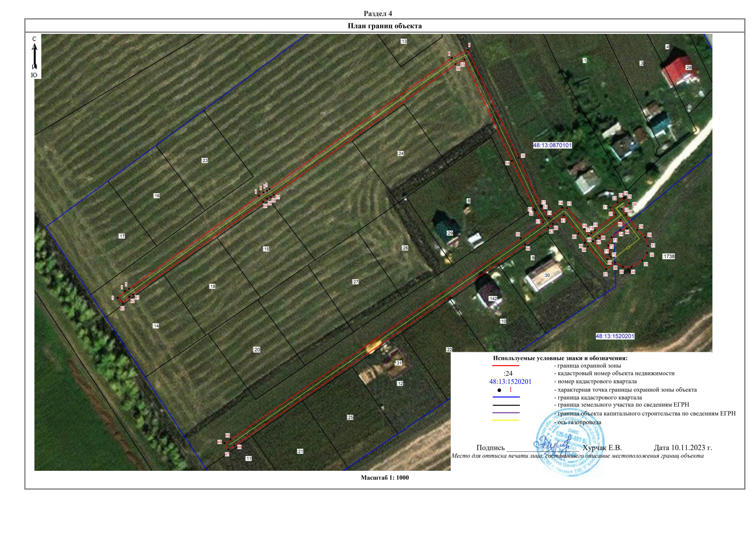The image size is (756, 535).
Task: Click the north arrow compass symbol
Action: tap(34, 56)
